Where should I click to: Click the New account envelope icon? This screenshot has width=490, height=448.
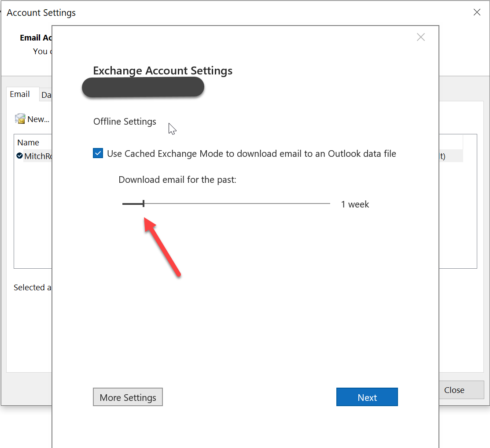tap(20, 119)
